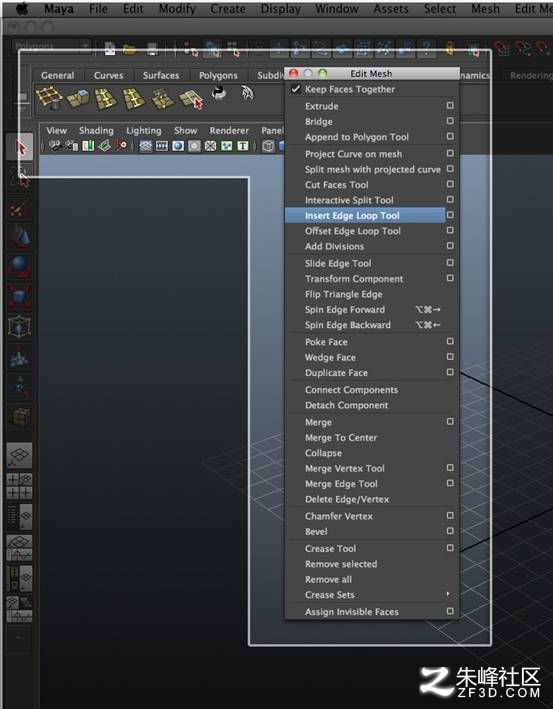Click the camera Bookmarks panel icon
The image size is (553, 709).
(x=88, y=146)
